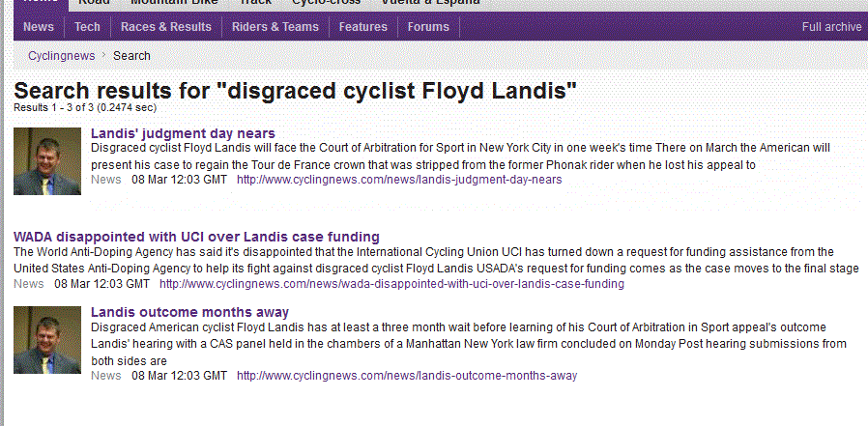Open article "Landis' judgment day nears"

183,133
